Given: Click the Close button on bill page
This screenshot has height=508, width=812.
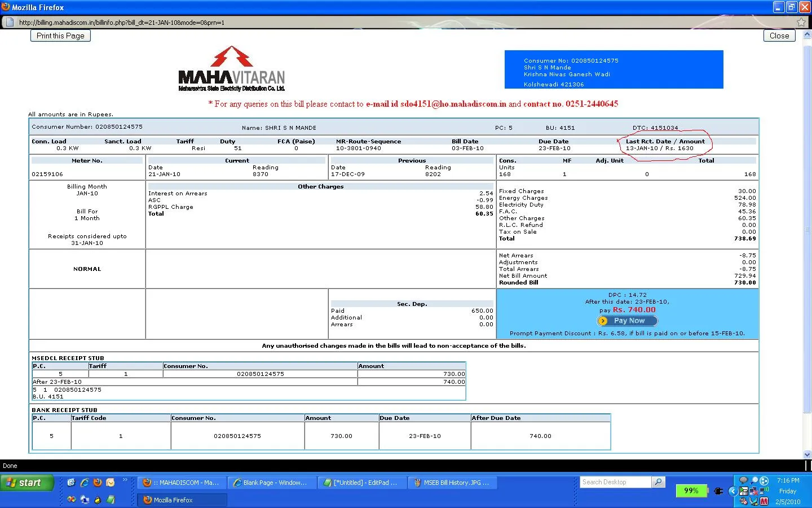Looking at the screenshot, I should pos(779,36).
